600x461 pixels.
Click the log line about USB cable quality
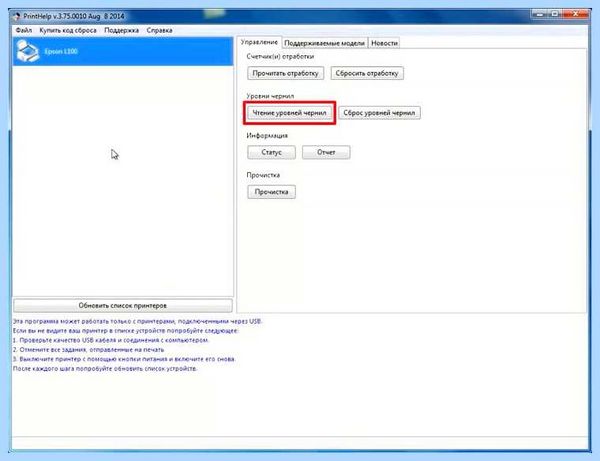[111, 340]
